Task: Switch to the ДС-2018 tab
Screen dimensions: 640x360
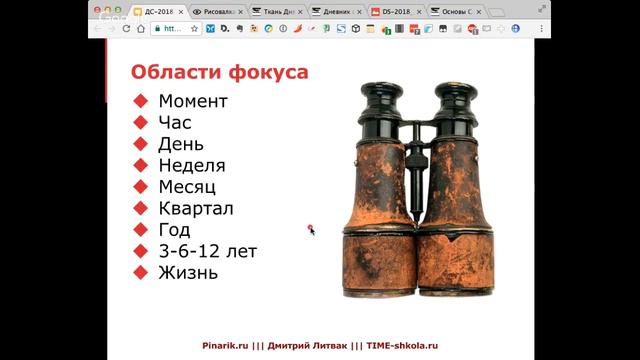Action: (x=159, y=12)
